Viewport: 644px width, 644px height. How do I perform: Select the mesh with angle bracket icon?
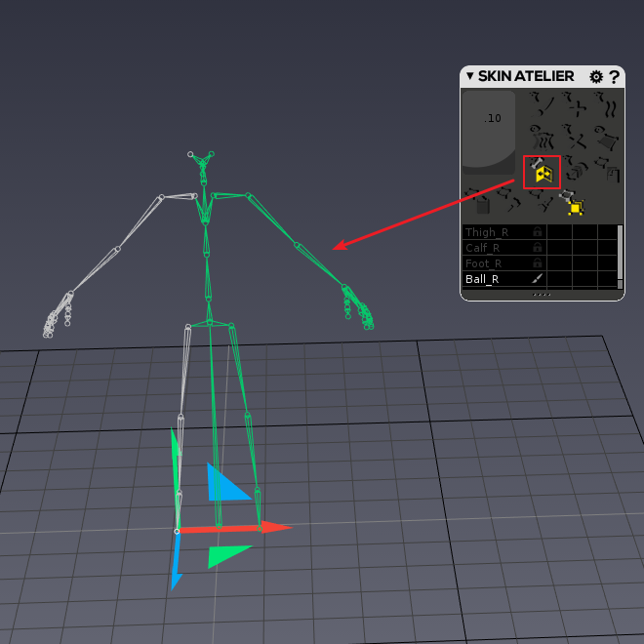tap(509, 200)
